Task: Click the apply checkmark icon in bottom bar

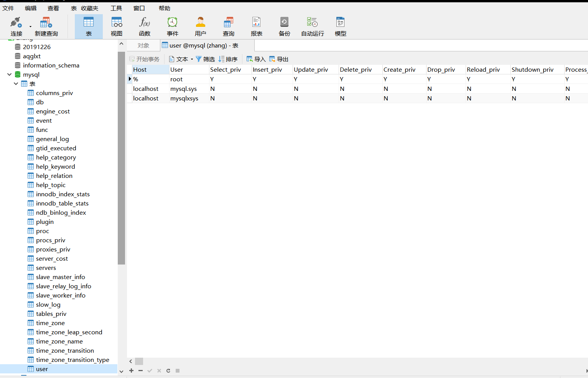Action: (x=150, y=371)
